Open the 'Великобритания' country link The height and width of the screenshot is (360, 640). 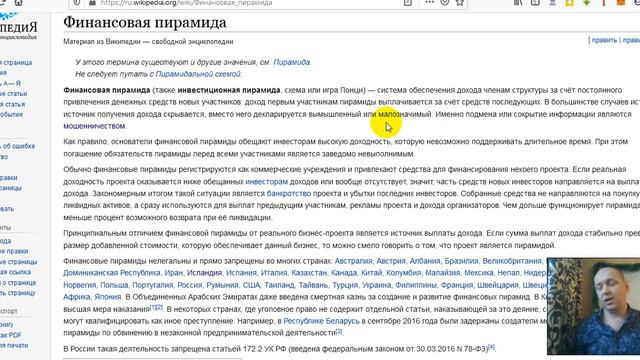[x=512, y=261]
